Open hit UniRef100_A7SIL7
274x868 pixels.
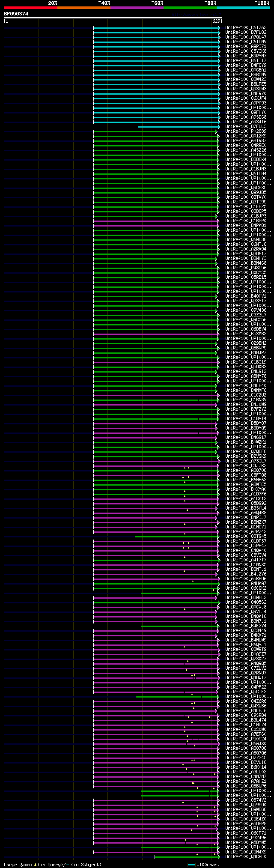tap(246, 461)
